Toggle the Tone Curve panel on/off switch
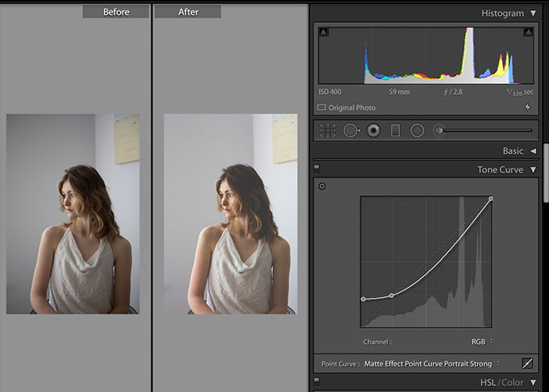The width and height of the screenshot is (549, 392). pos(317,169)
